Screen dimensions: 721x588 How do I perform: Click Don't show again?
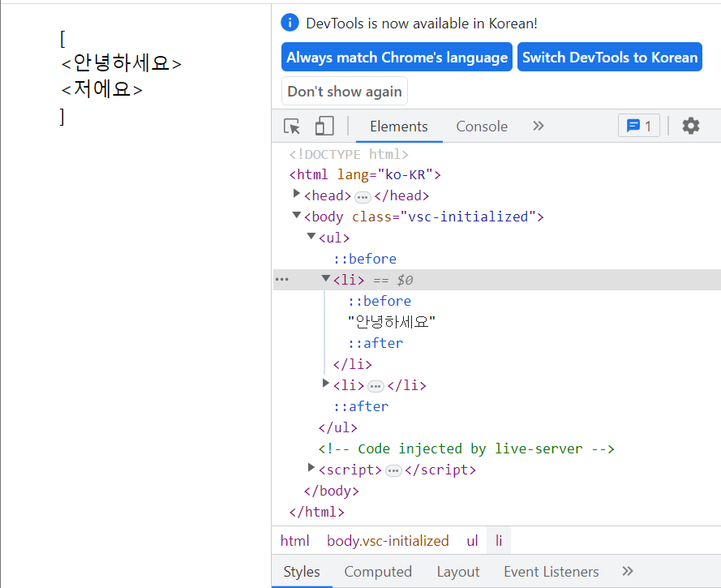click(345, 91)
